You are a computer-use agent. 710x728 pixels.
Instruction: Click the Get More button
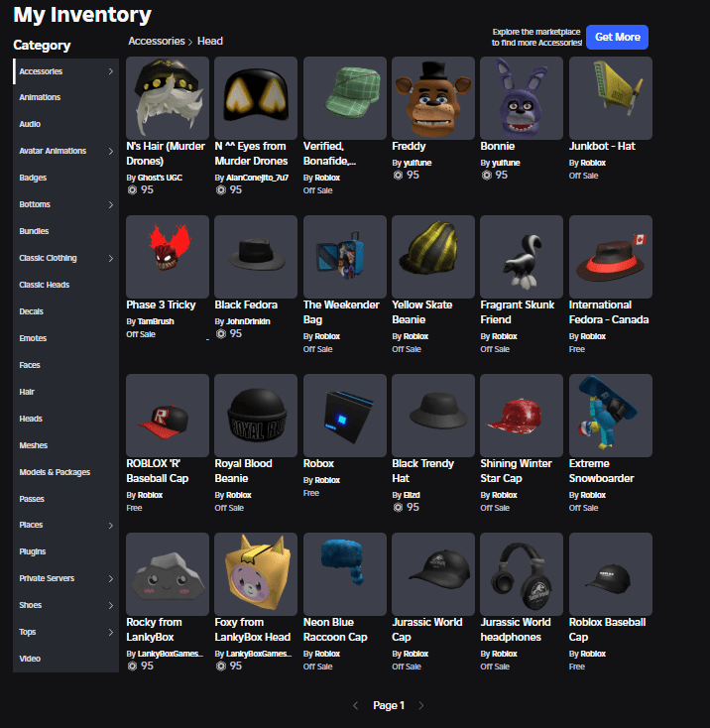click(x=617, y=37)
